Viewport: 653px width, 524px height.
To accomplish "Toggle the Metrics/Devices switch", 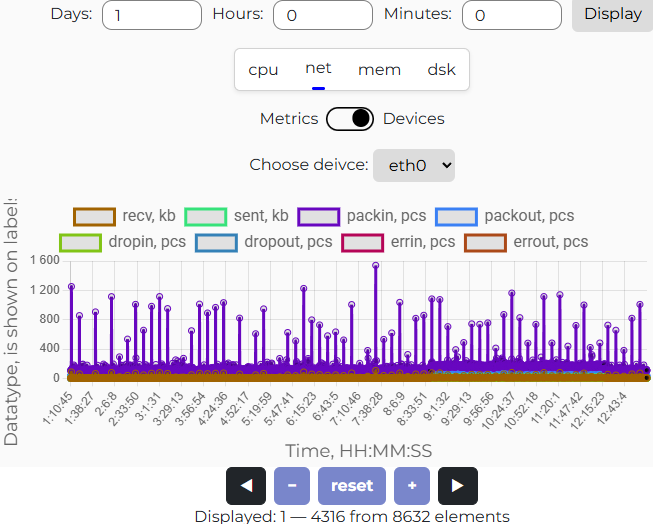I will (x=350, y=119).
